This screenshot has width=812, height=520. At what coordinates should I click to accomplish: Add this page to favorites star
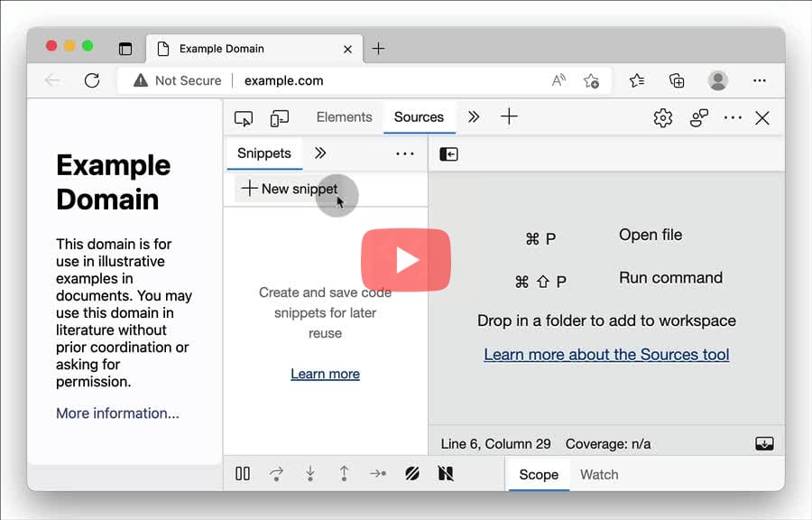(x=591, y=80)
